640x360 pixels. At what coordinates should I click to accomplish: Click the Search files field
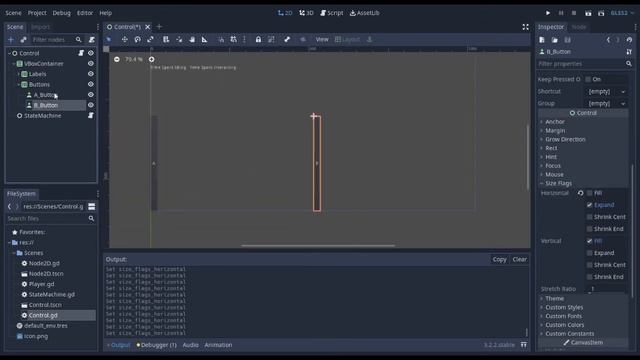[50, 219]
